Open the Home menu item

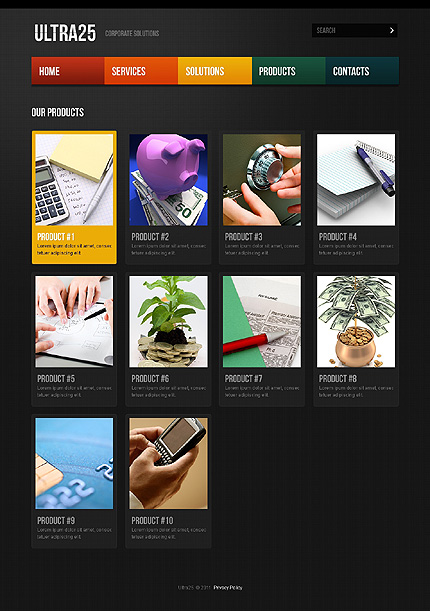(68, 71)
